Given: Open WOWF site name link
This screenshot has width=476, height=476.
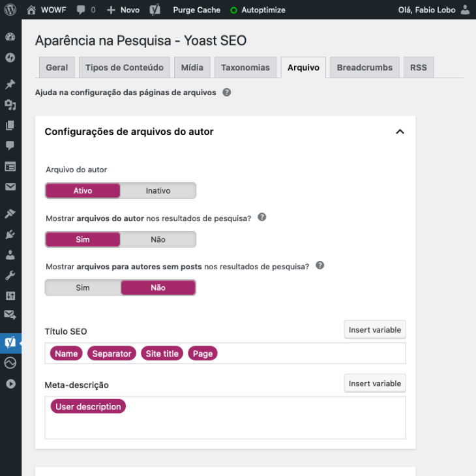Looking at the screenshot, I should (x=53, y=10).
